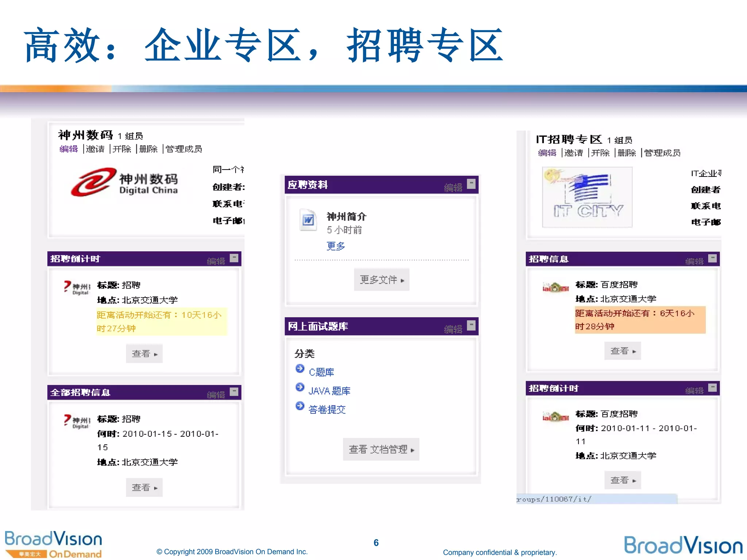Click the arrow icon beside C题库
This screenshot has width=747, height=560.
(300, 369)
